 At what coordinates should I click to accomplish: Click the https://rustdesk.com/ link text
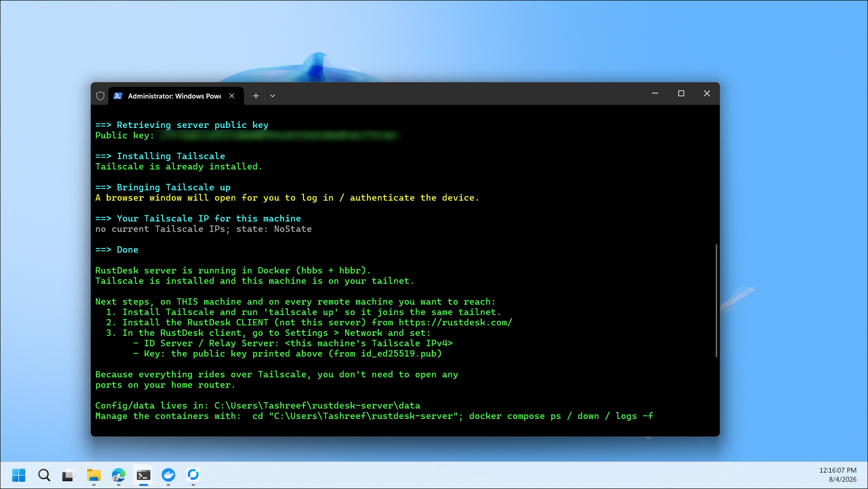click(455, 323)
